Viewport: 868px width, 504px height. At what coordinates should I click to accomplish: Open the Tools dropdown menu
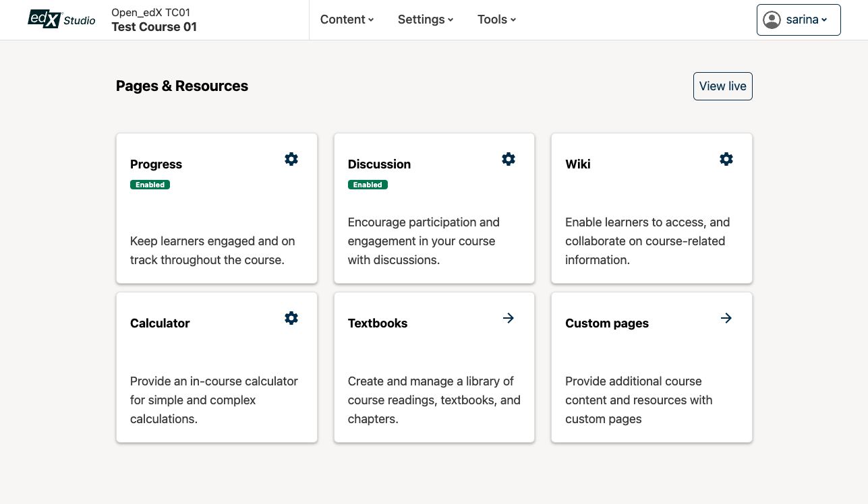pos(496,20)
